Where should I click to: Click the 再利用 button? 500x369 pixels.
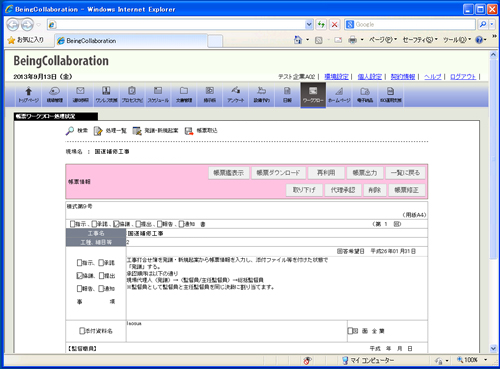coord(326,173)
